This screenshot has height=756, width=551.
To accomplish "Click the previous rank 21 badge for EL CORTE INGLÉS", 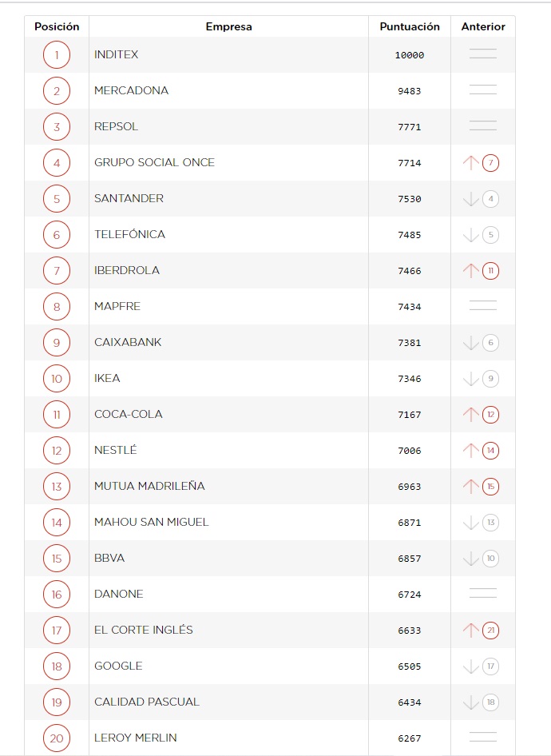I will (491, 631).
